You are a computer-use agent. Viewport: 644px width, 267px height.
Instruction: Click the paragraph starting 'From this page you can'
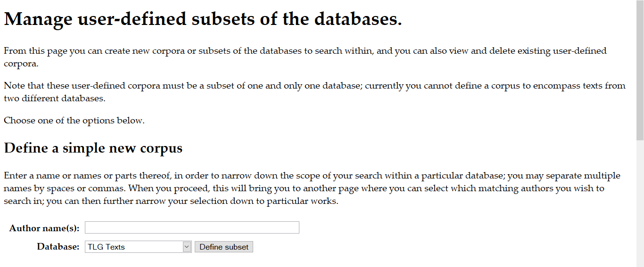pos(305,57)
